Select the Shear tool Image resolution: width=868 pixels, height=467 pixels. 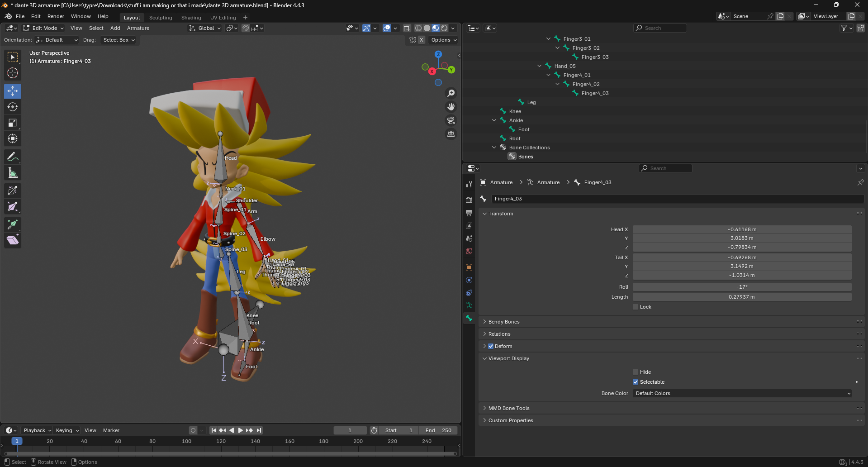13,240
